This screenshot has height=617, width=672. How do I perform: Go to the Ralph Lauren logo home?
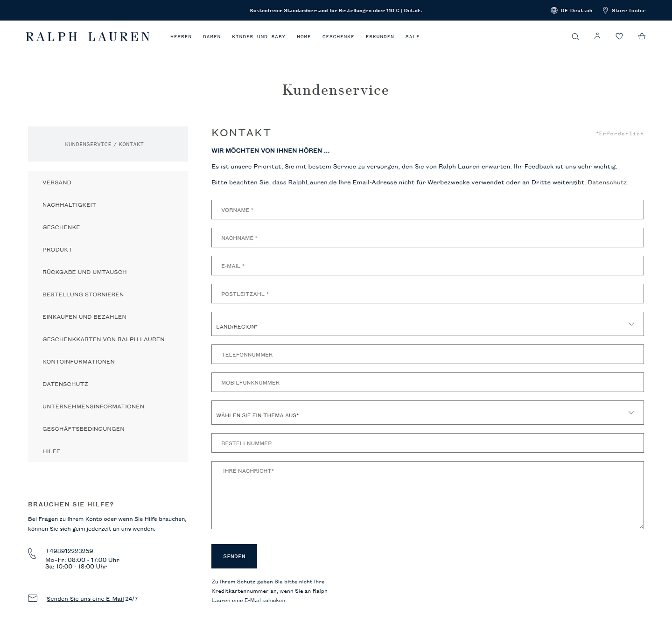click(88, 36)
